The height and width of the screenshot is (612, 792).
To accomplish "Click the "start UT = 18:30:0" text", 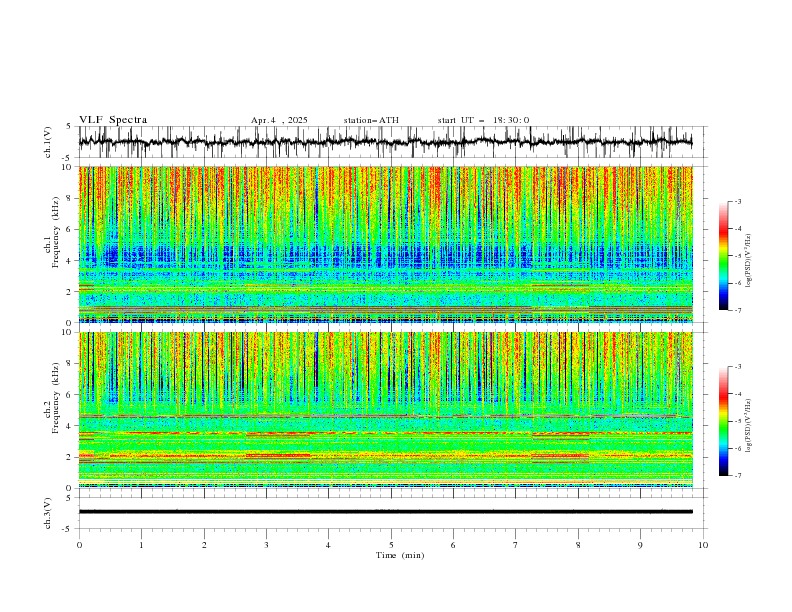I will click(x=483, y=120).
